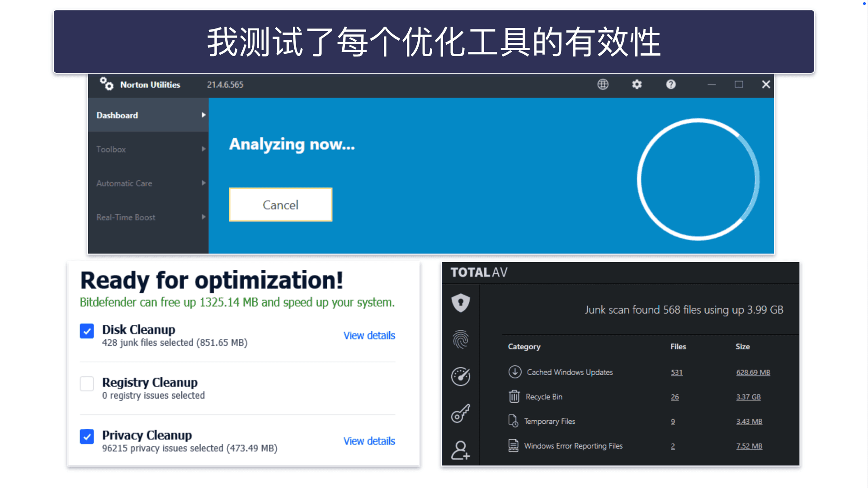Maximize the Norton Utilities window
The height and width of the screenshot is (488, 868).
click(739, 84)
